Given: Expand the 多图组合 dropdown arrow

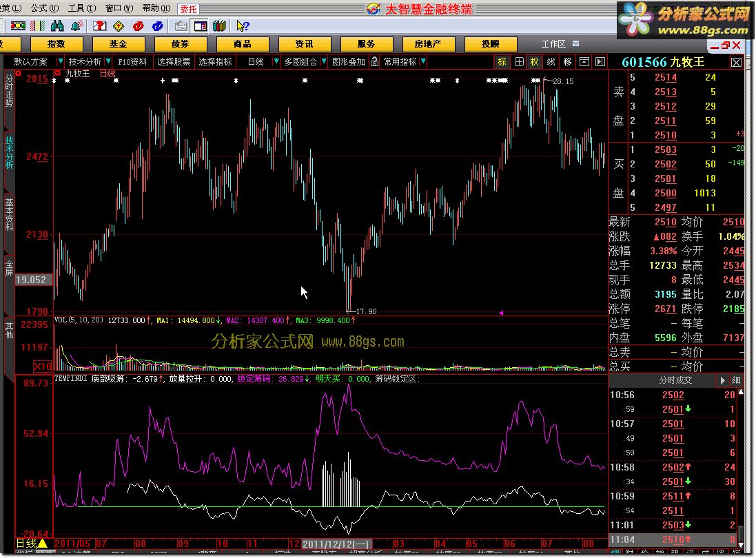Looking at the screenshot, I should tap(323, 62).
